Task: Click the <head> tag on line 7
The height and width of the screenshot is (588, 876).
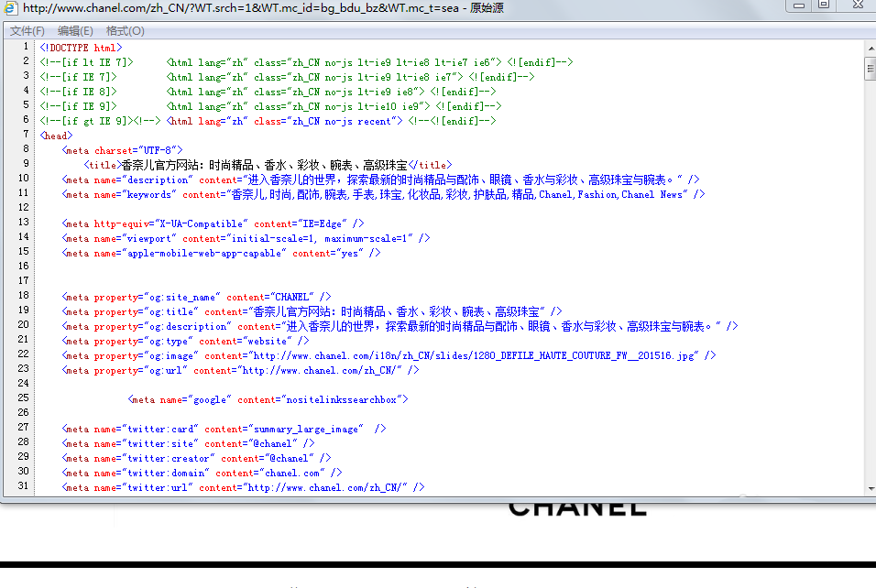Action: pos(56,136)
